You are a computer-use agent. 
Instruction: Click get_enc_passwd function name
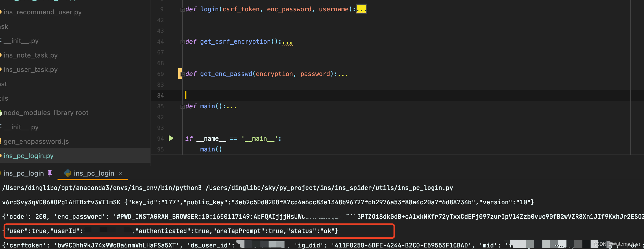(x=226, y=74)
